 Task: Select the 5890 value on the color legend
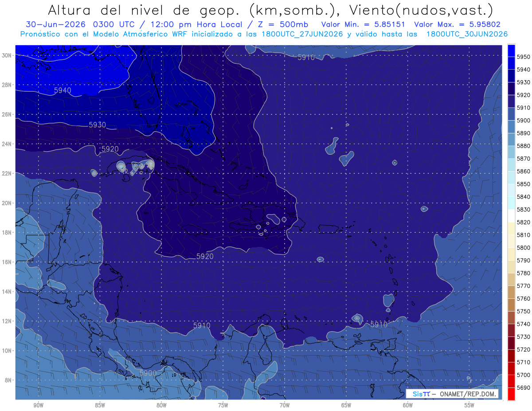pos(523,133)
